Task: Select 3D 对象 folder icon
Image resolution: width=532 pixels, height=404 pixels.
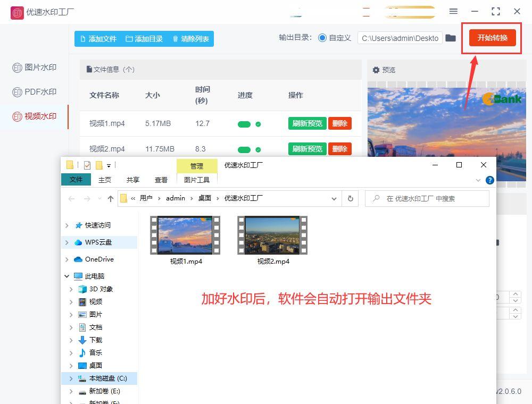Action: pos(82,289)
